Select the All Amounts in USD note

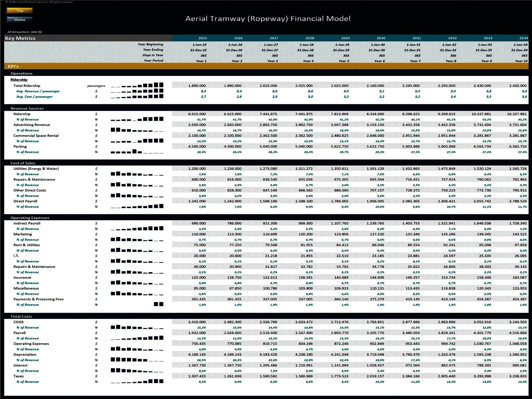coord(25,32)
